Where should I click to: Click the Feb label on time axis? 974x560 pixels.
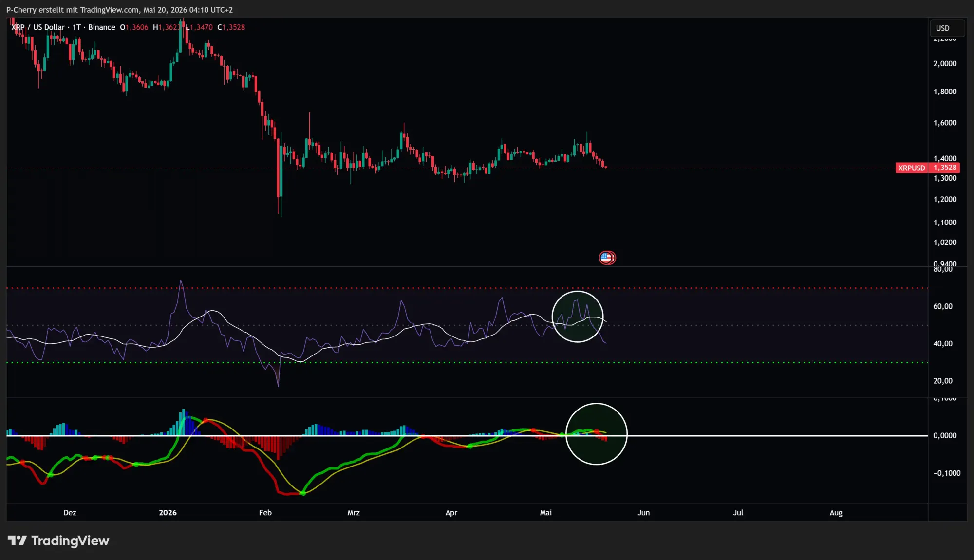[x=265, y=513]
